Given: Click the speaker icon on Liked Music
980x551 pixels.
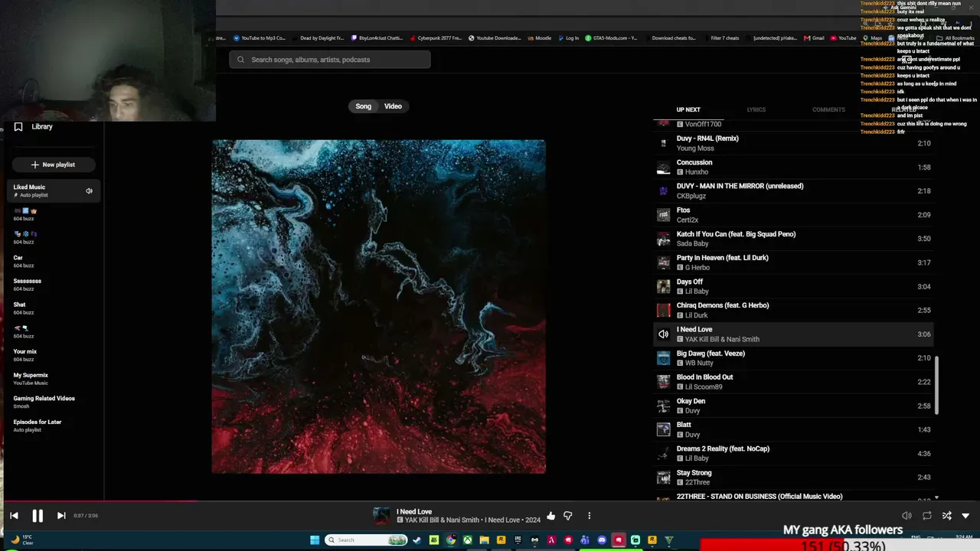Looking at the screenshot, I should 89,191.
